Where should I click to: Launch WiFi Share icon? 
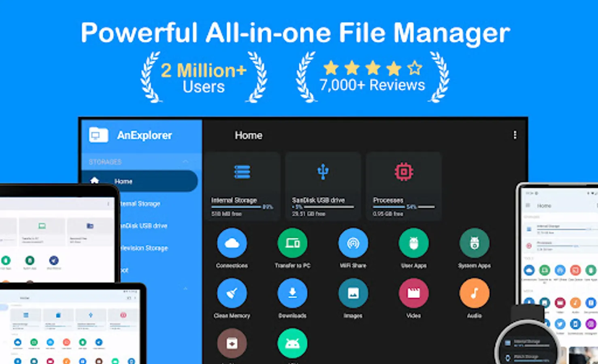pos(353,243)
